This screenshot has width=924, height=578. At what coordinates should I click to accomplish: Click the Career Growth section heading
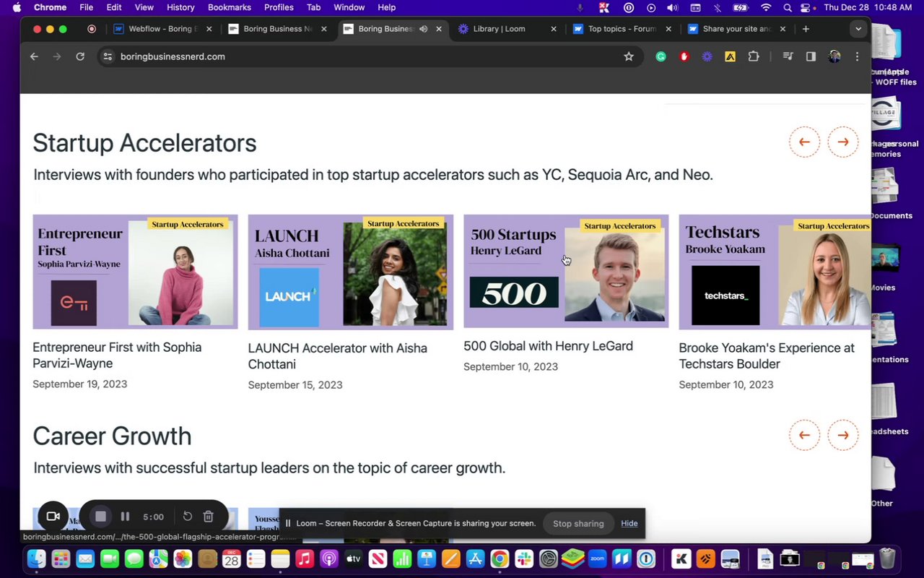[x=112, y=436]
